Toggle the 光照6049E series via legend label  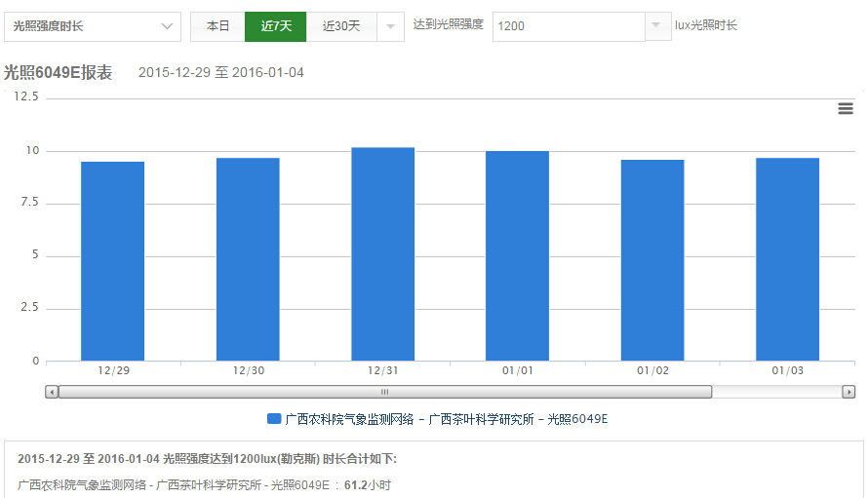pyautogui.click(x=446, y=419)
